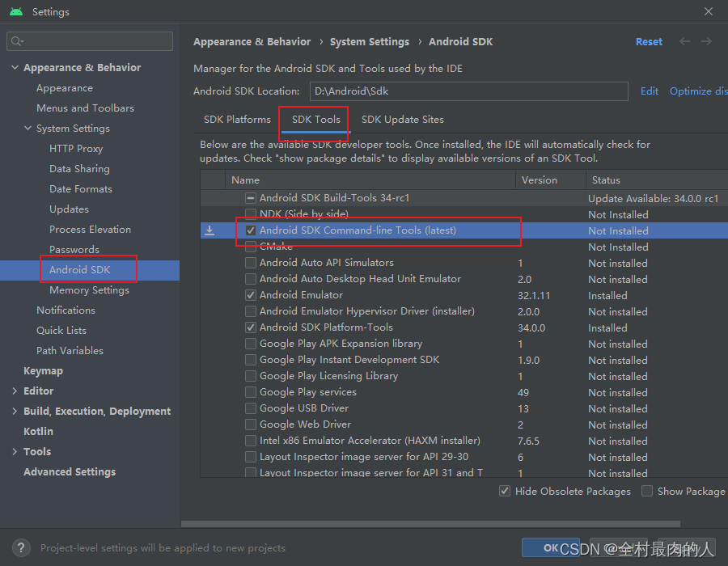Select Data Sharing settings
Screen dimensions: 728x566
pyautogui.click(x=79, y=169)
